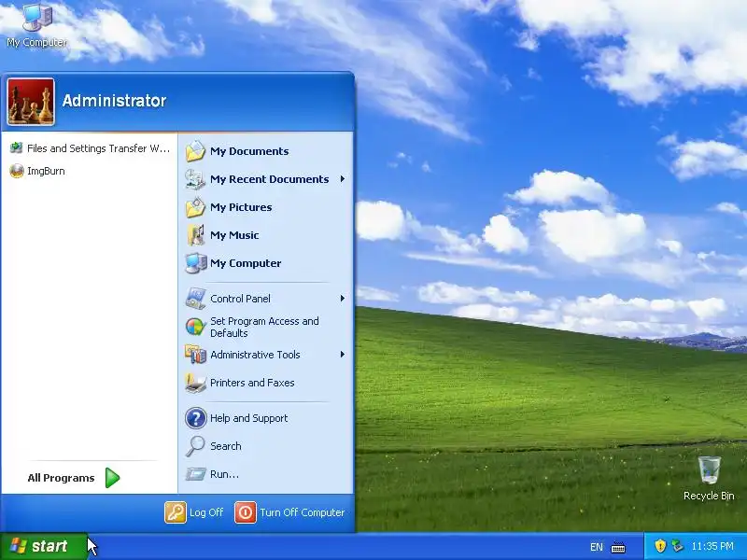Open Control Panel entry

[x=266, y=299]
